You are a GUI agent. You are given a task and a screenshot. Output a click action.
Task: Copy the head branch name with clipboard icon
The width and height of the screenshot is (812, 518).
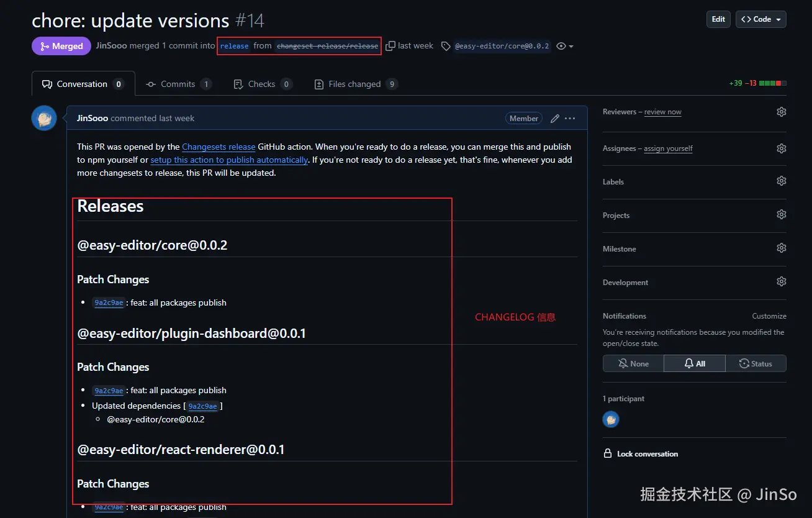click(x=390, y=46)
